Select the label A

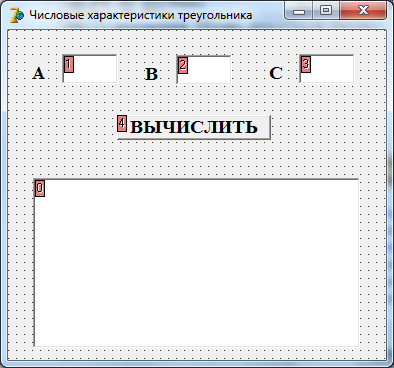tap(39, 73)
